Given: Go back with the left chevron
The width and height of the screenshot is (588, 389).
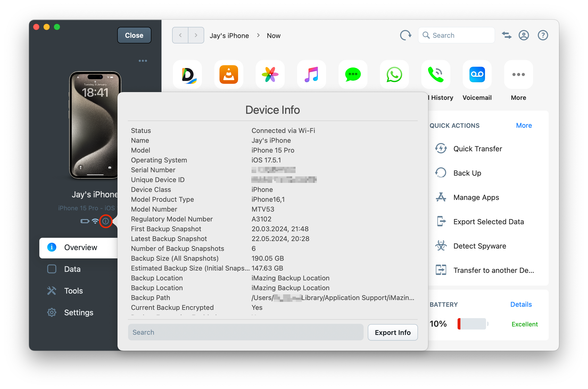Looking at the screenshot, I should (x=180, y=35).
